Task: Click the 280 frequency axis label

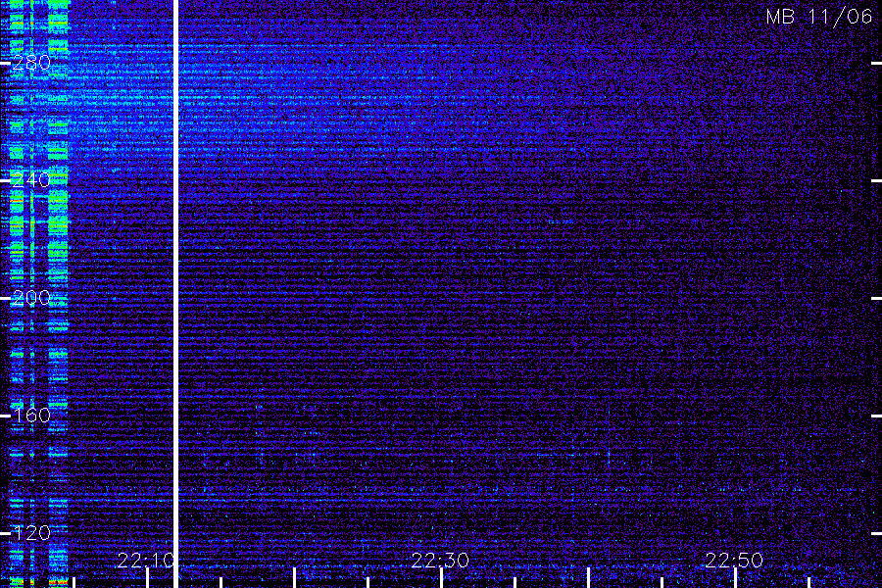Action: tap(31, 63)
